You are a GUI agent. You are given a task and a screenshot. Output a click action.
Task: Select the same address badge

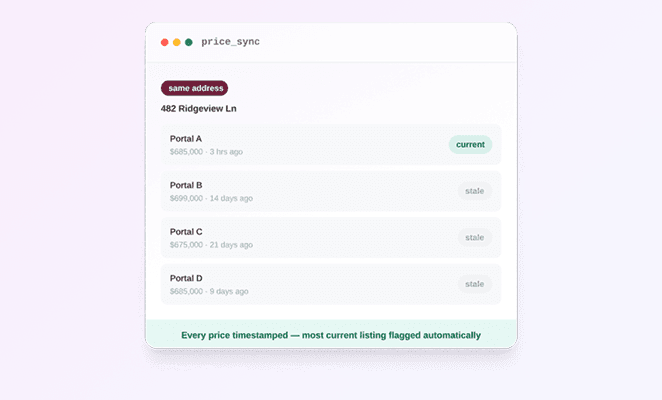pos(194,88)
